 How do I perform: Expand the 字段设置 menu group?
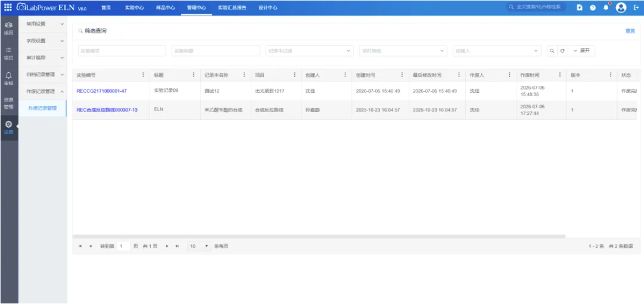pyautogui.click(x=43, y=41)
